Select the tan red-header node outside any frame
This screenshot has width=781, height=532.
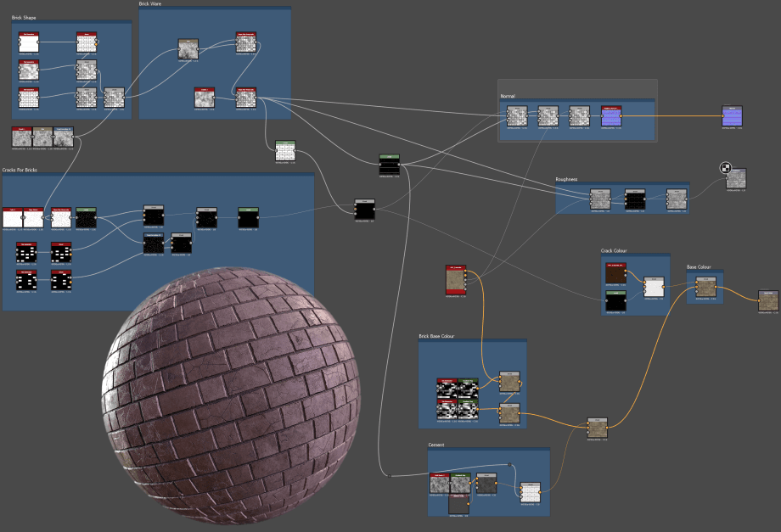coord(456,280)
